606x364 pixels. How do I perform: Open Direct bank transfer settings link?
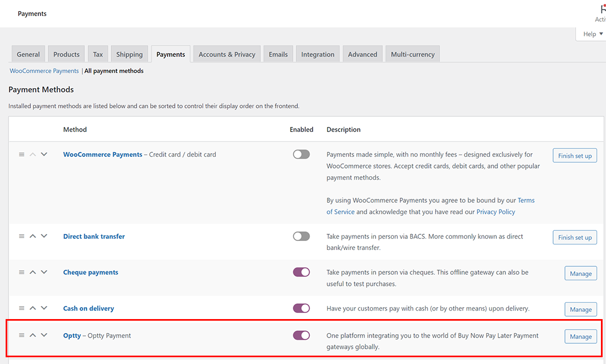click(x=94, y=236)
